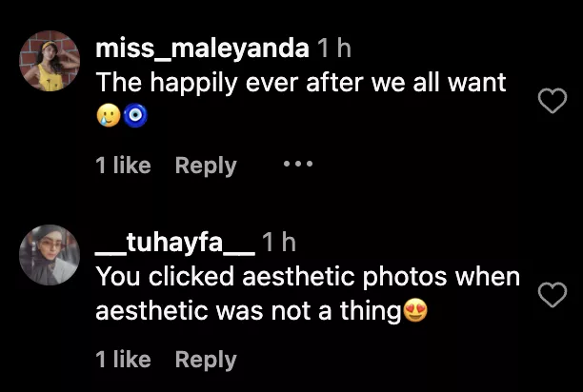Visit the __tuhayfa__ username link
This screenshot has width=583, height=392.
coord(175,244)
